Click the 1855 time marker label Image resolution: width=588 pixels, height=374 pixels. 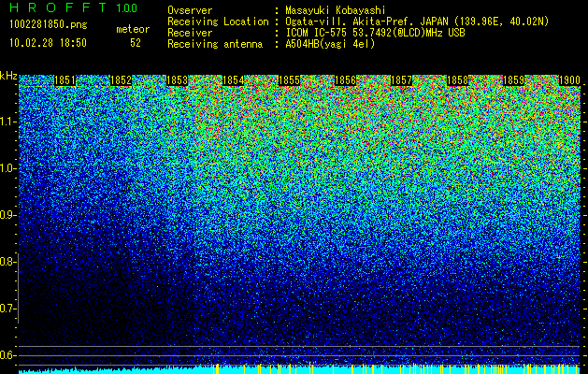289,80
